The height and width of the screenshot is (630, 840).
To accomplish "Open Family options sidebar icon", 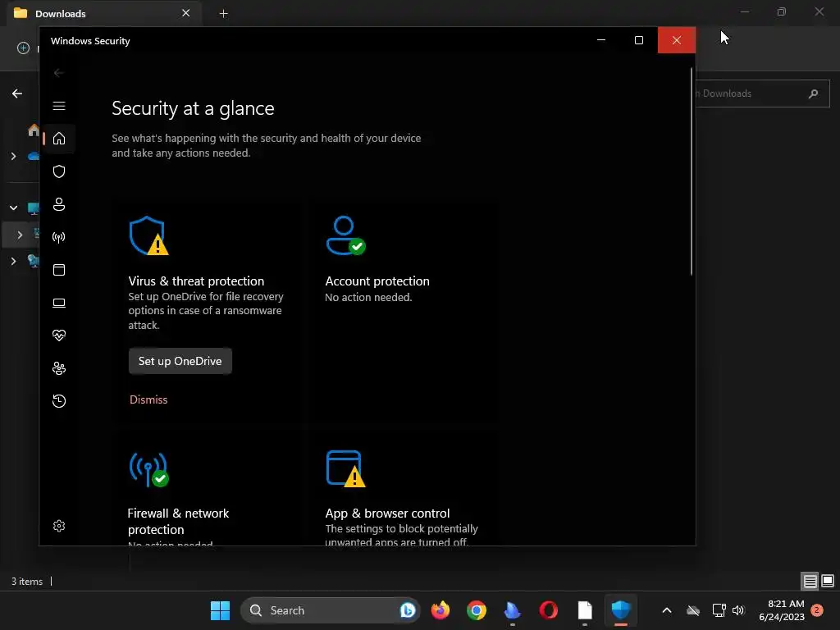I will click(x=59, y=368).
